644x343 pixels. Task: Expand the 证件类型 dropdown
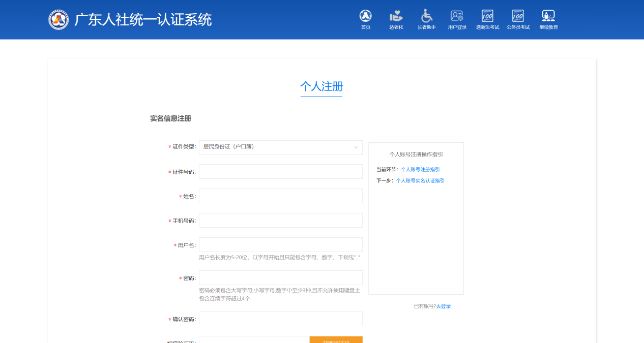281,147
